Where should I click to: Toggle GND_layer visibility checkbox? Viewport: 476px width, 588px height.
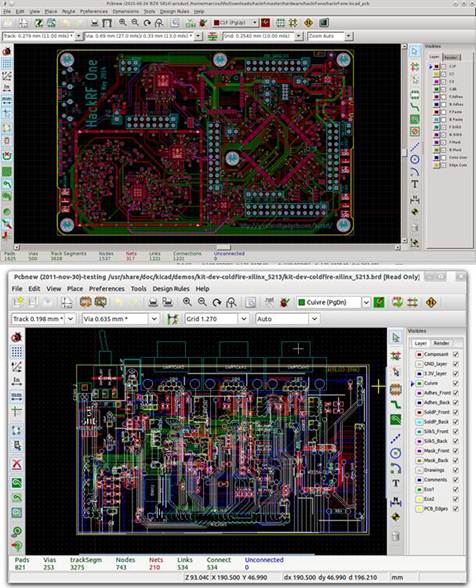click(456, 364)
